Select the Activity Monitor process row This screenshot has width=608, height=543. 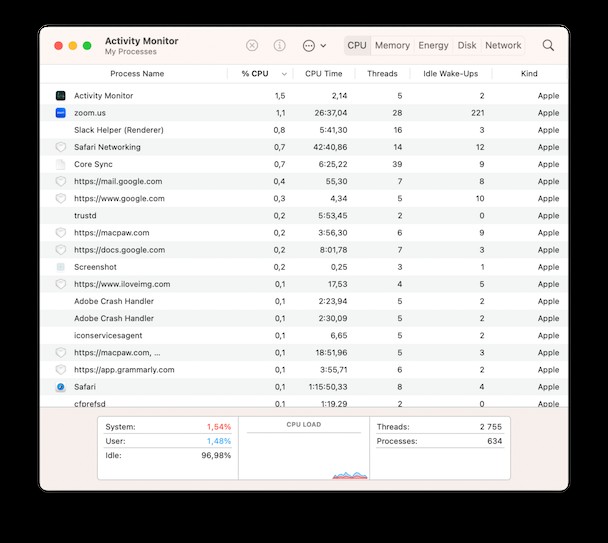coord(304,95)
